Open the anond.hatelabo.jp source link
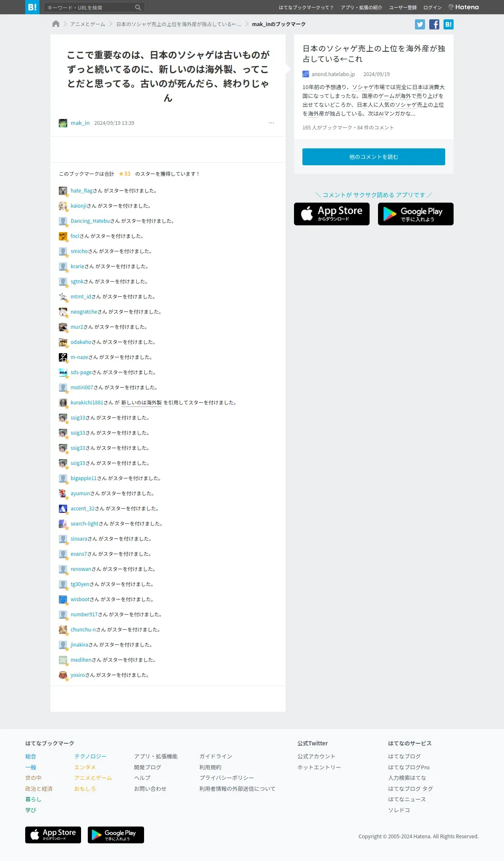The width and height of the screenshot is (504, 861). tap(333, 74)
